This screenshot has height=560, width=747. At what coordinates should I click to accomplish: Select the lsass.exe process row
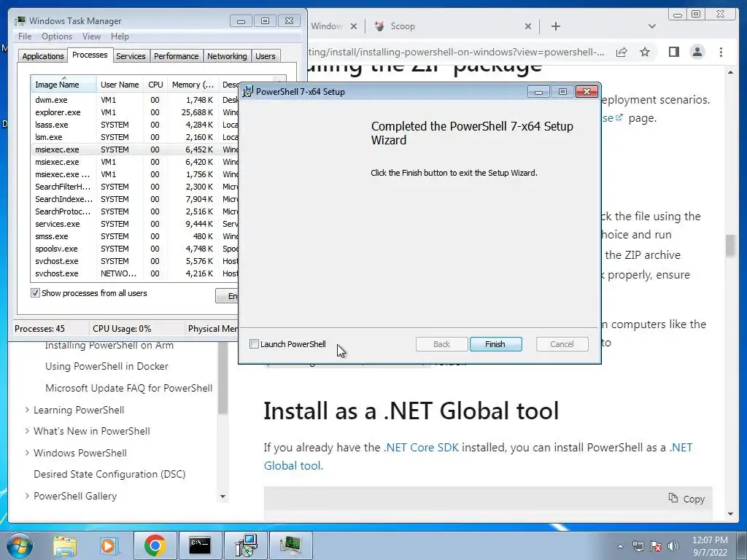pos(134,125)
